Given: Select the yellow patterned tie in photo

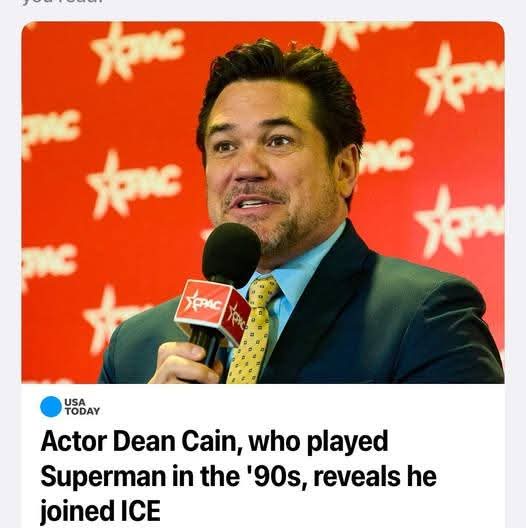Looking at the screenshot, I should [x=251, y=330].
